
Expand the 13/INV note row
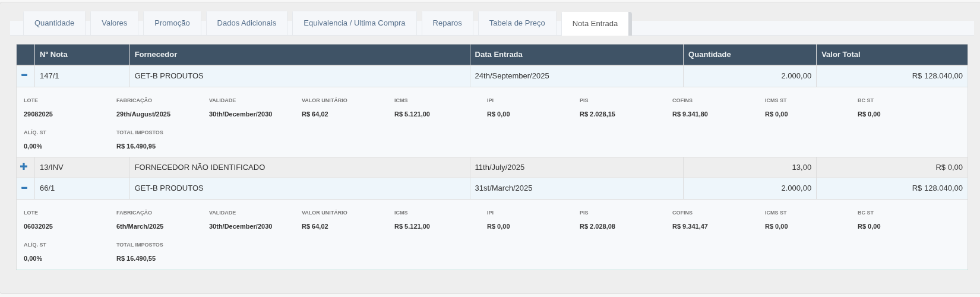(x=24, y=167)
